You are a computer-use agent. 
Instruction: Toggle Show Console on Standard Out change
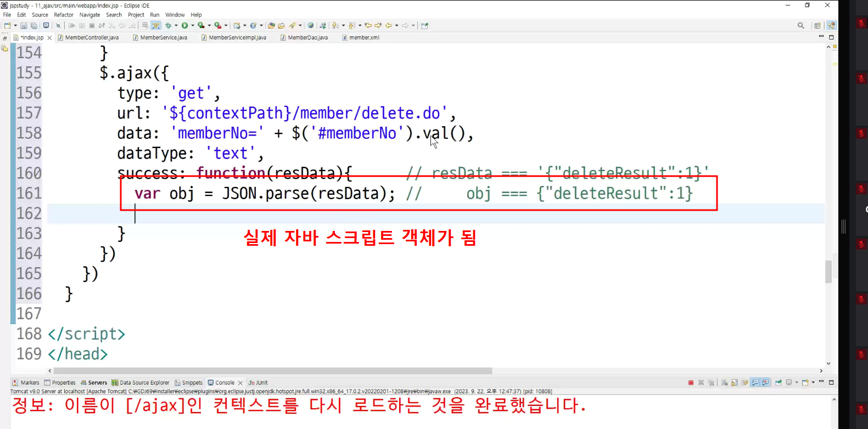pyautogui.click(x=755, y=383)
